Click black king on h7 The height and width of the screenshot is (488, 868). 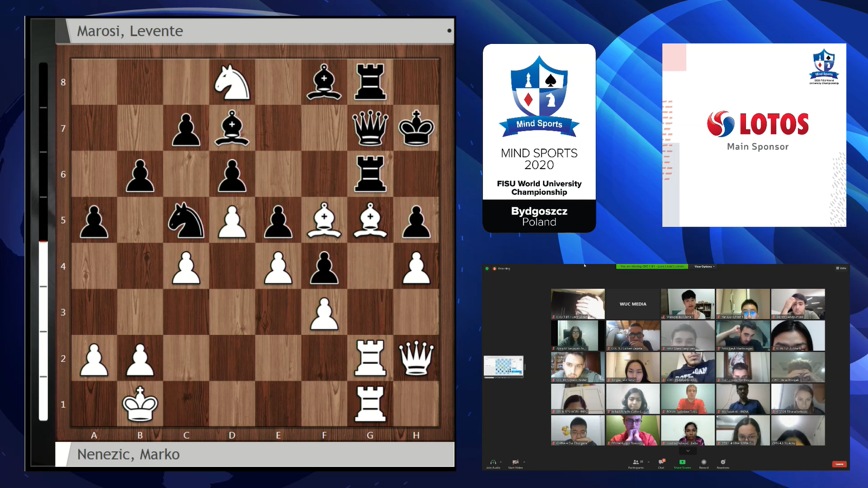point(417,129)
